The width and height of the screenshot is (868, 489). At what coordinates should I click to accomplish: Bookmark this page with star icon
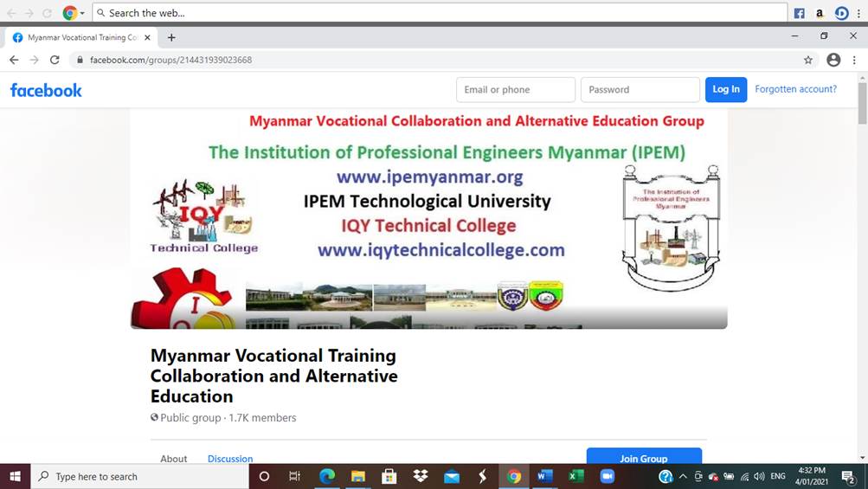click(x=808, y=60)
